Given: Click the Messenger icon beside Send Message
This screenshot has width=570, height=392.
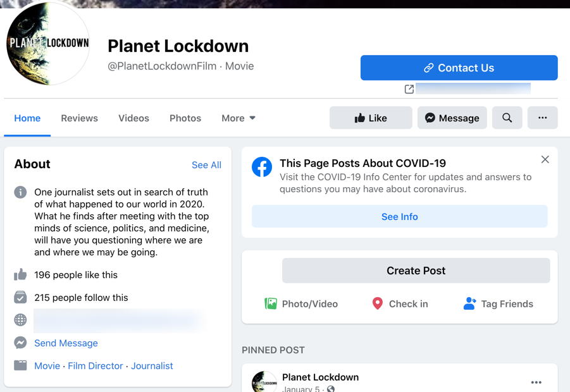Looking at the screenshot, I should click(20, 343).
